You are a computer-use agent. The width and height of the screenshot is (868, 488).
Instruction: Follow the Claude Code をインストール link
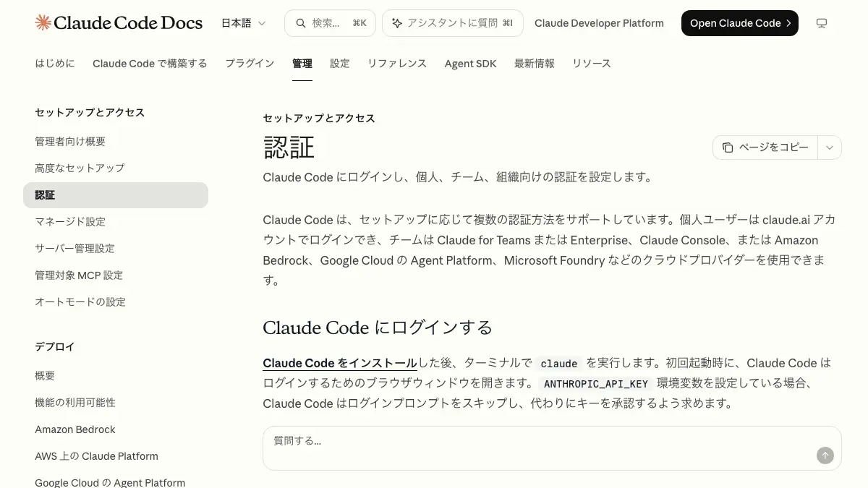click(340, 363)
